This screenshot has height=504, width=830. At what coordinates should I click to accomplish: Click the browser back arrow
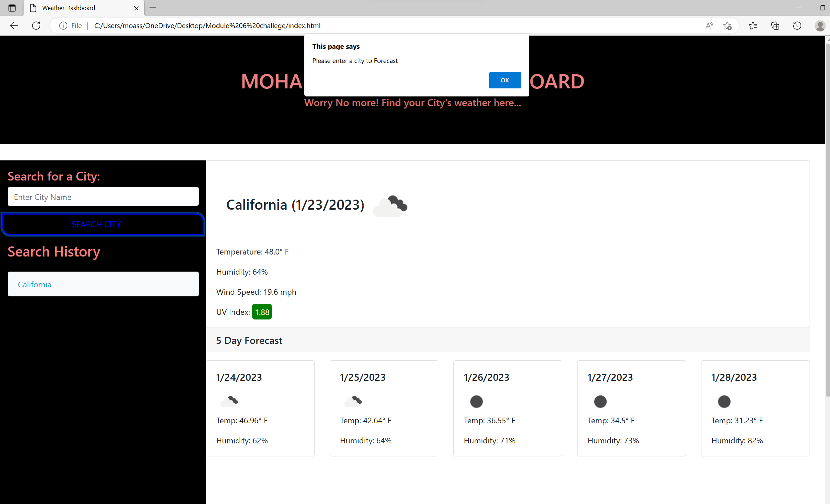point(14,25)
